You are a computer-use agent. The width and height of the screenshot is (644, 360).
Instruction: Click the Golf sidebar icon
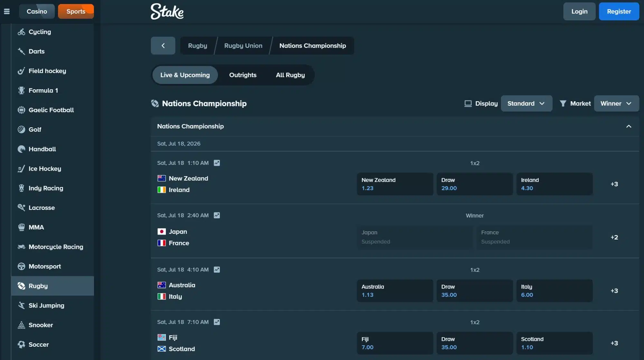tap(21, 129)
